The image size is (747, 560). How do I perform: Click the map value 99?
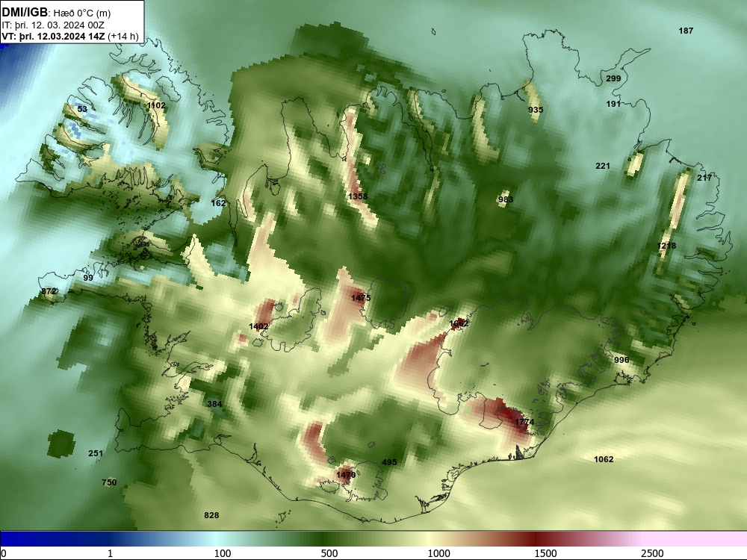tap(88, 278)
